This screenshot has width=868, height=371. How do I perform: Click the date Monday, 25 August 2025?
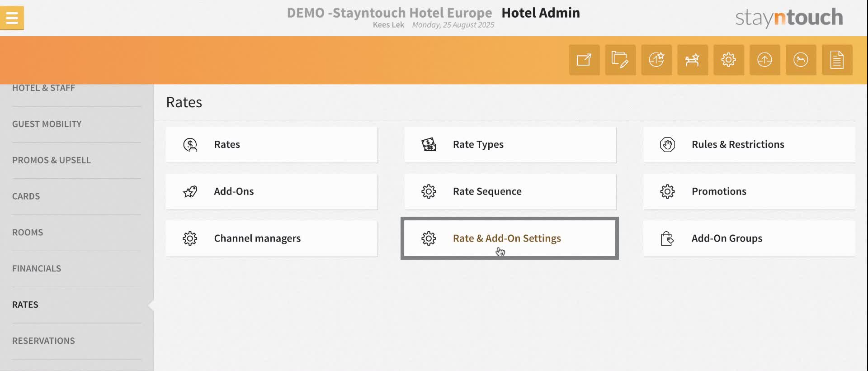click(x=453, y=25)
